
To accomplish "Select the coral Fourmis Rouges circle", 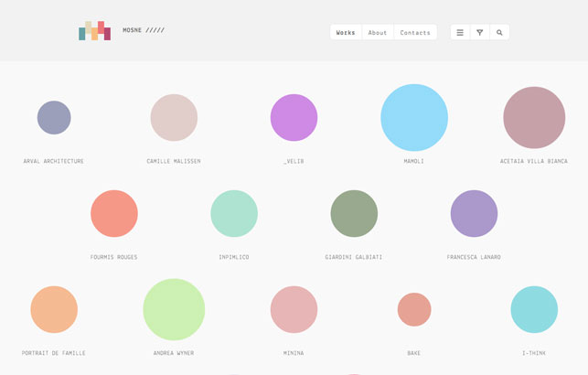I will 114,213.
